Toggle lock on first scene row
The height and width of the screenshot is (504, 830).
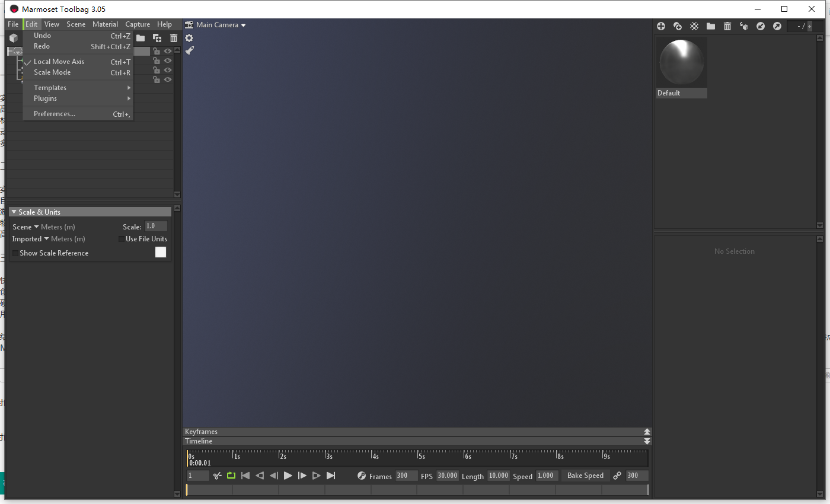[x=157, y=52]
